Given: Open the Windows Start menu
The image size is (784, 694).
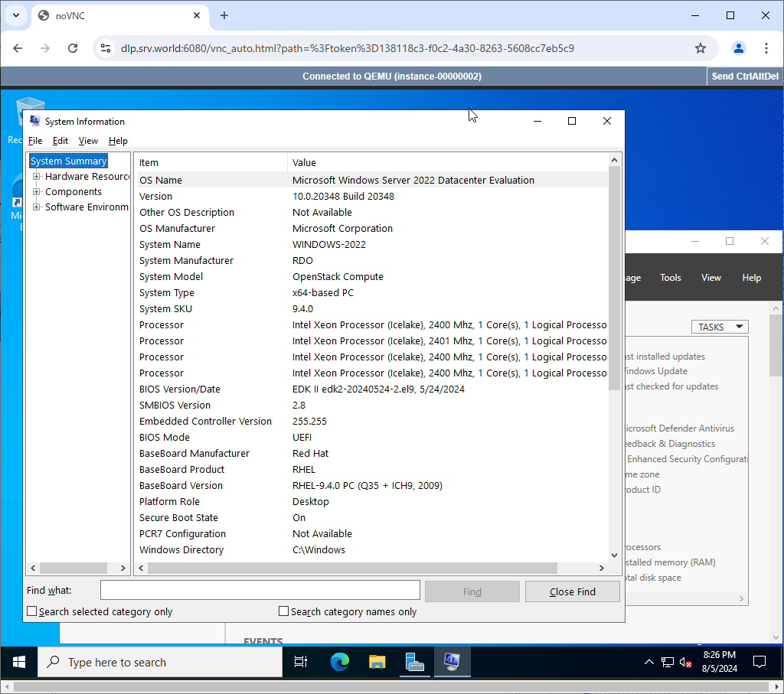Looking at the screenshot, I should click(x=19, y=662).
